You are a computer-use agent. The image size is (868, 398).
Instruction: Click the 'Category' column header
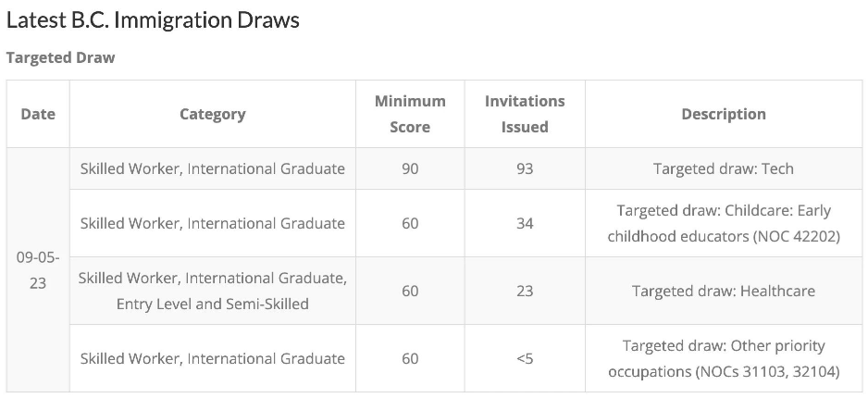213,114
